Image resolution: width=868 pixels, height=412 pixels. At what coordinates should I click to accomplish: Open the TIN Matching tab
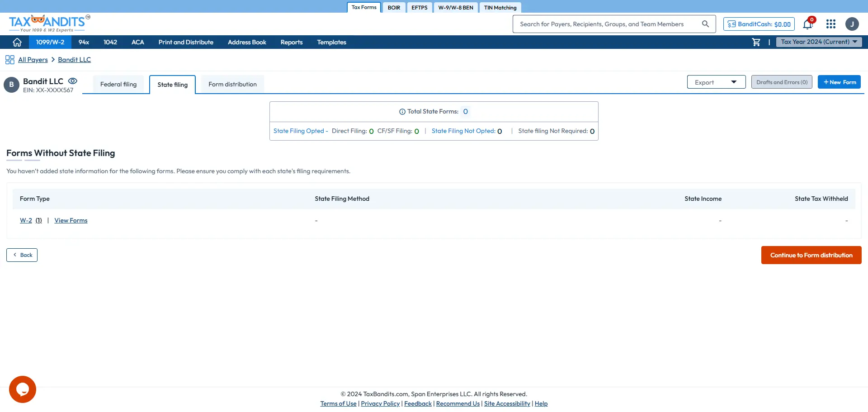[x=500, y=8]
